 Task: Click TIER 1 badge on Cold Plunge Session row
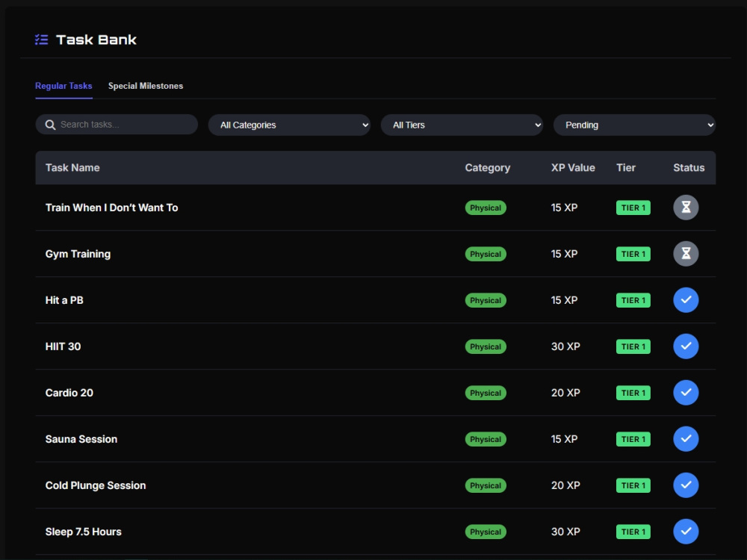(x=633, y=485)
